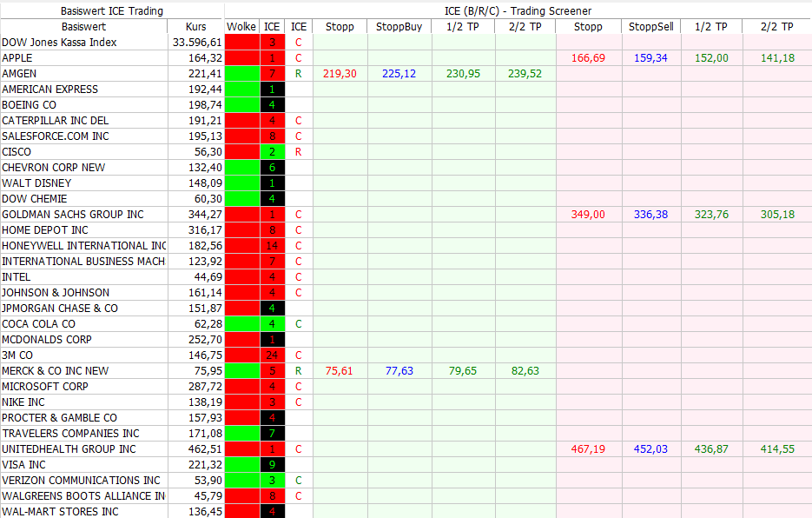Click 3M CO ICE count 24
The image size is (812, 518).
pyautogui.click(x=272, y=355)
